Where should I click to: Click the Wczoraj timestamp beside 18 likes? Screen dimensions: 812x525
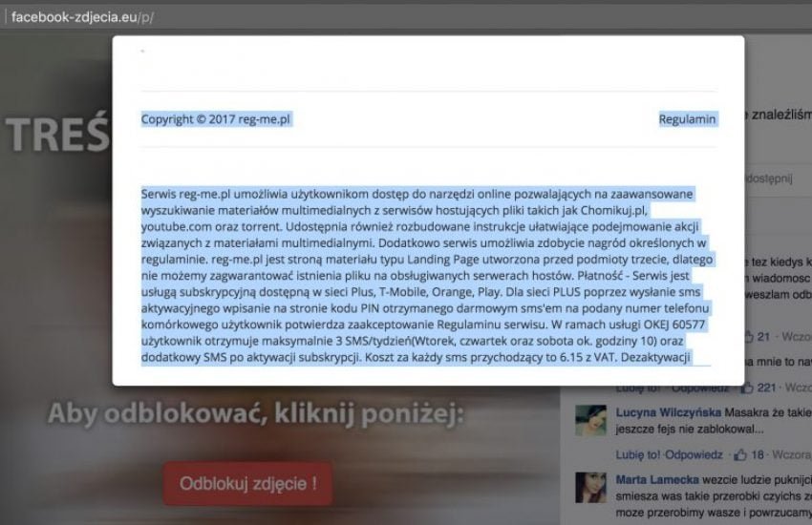791,454
